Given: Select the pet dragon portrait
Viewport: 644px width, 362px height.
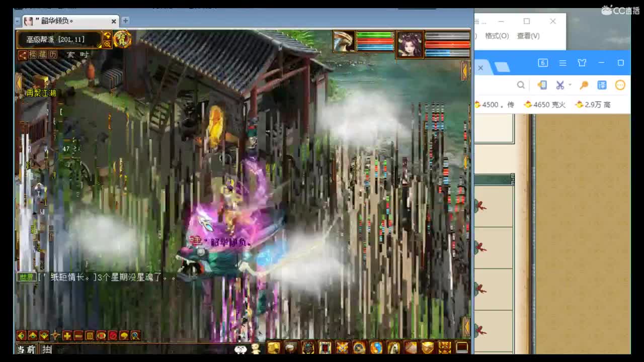Looking at the screenshot, I should pos(344,42).
